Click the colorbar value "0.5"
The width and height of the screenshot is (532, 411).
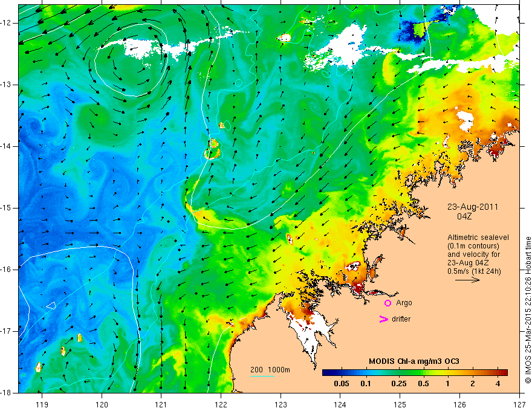tap(423, 384)
